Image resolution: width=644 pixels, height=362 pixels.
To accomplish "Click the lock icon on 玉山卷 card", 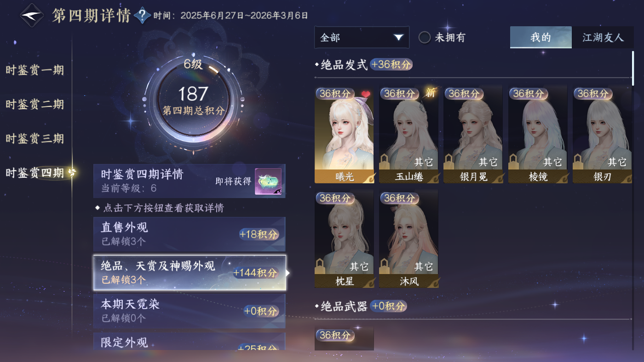I will (385, 162).
